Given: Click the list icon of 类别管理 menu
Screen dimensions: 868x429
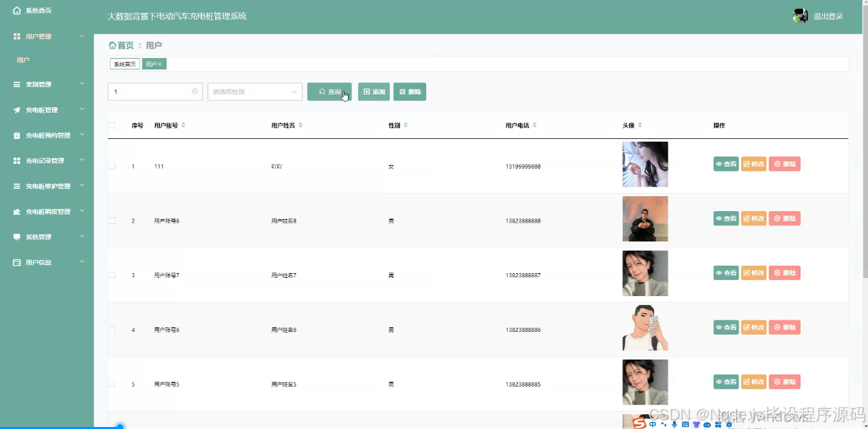Looking at the screenshot, I should click(x=17, y=85).
